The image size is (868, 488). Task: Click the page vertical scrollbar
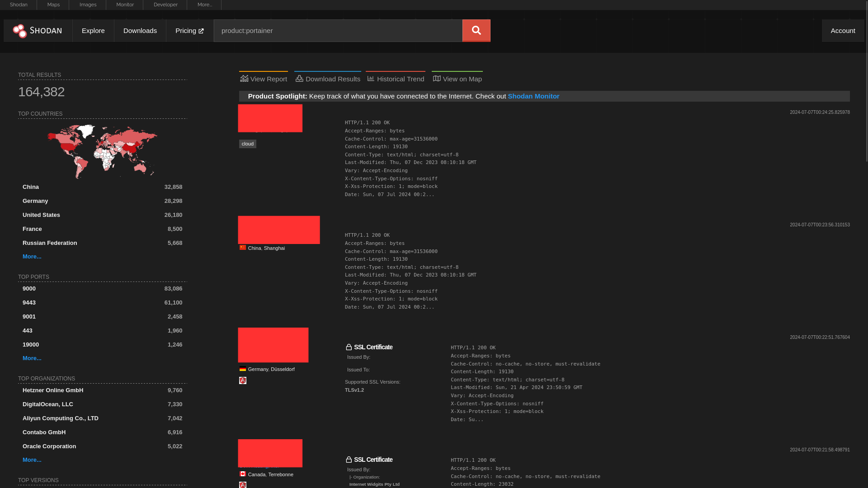866,81
